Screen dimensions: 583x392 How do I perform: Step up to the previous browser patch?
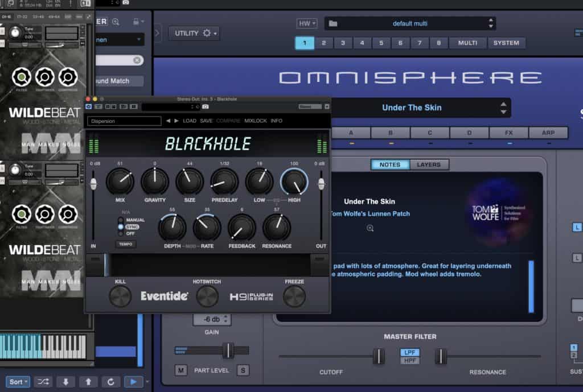point(88,382)
